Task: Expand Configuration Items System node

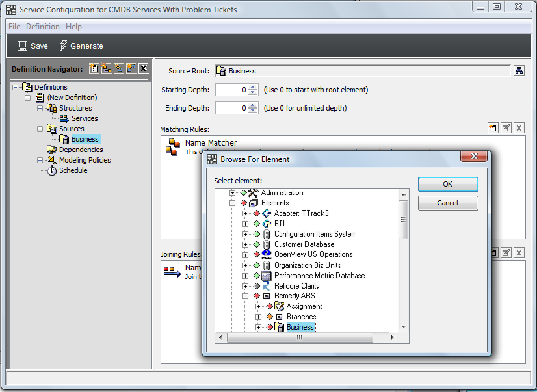Action: (245, 234)
